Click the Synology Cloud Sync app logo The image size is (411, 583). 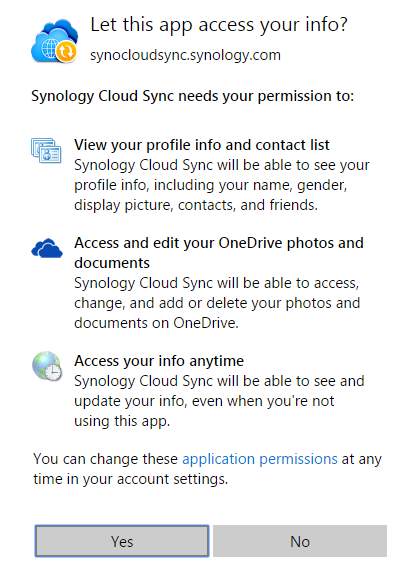point(55,41)
